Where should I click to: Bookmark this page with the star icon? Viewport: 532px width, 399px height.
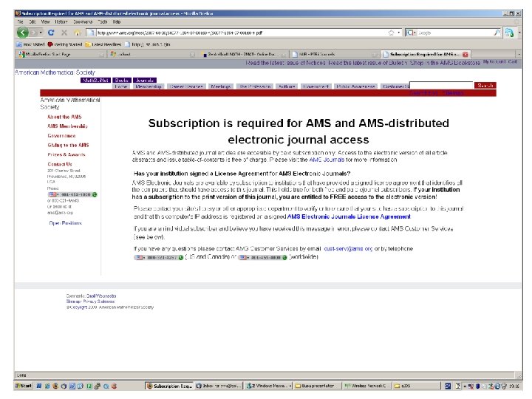coord(391,33)
